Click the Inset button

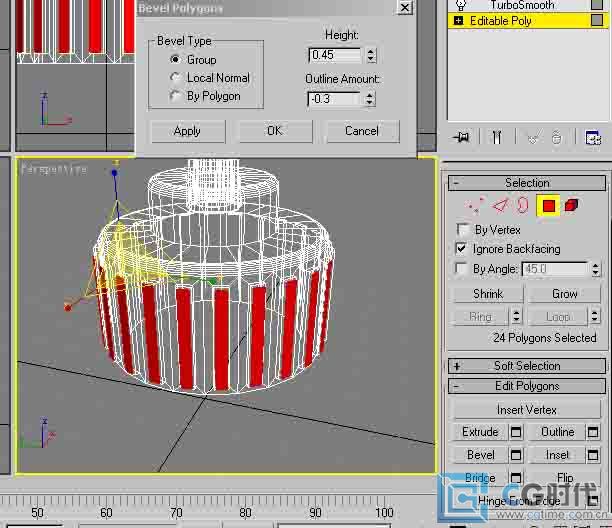click(x=557, y=455)
